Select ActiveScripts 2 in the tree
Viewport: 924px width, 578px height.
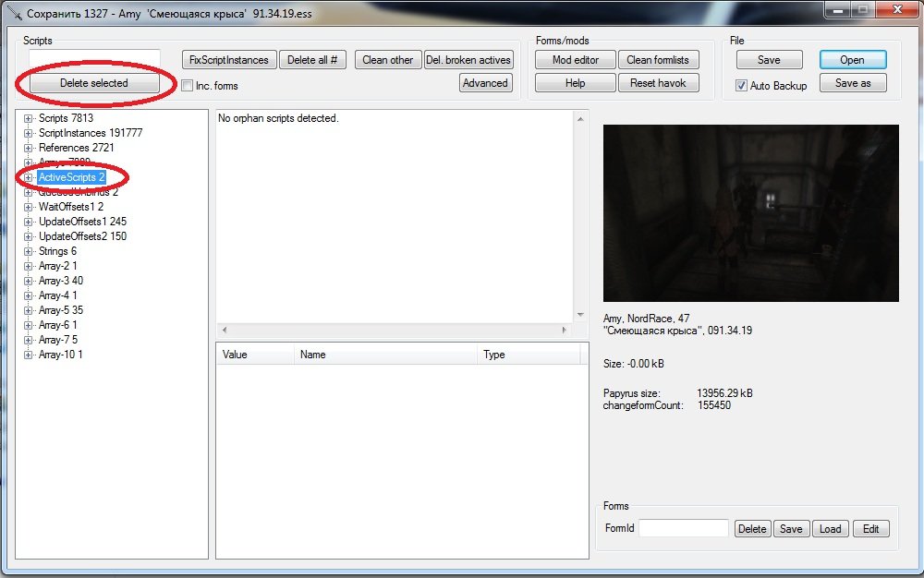tap(71, 177)
